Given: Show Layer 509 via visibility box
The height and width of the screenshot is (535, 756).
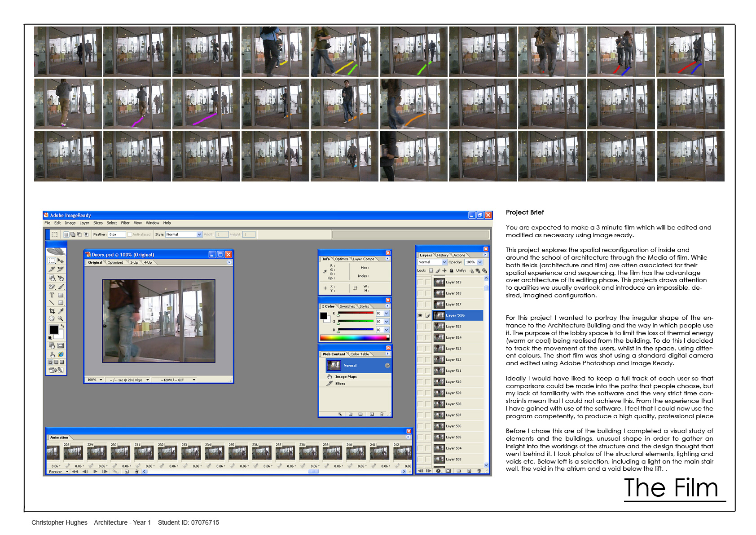Looking at the screenshot, I should tap(420, 393).
